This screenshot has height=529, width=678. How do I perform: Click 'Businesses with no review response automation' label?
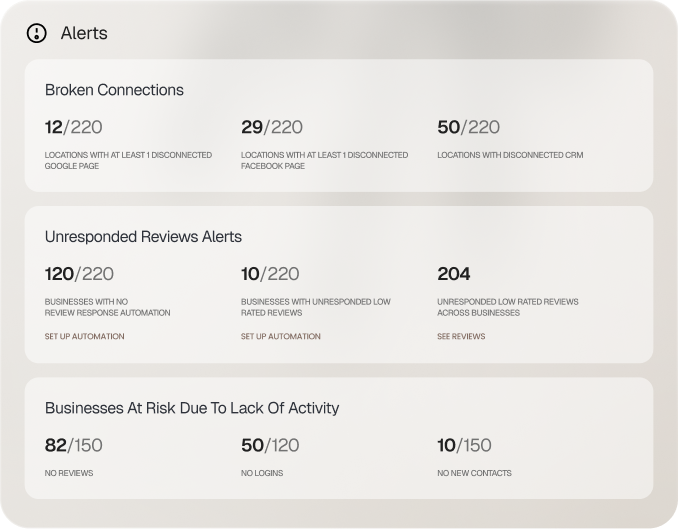coord(108,307)
